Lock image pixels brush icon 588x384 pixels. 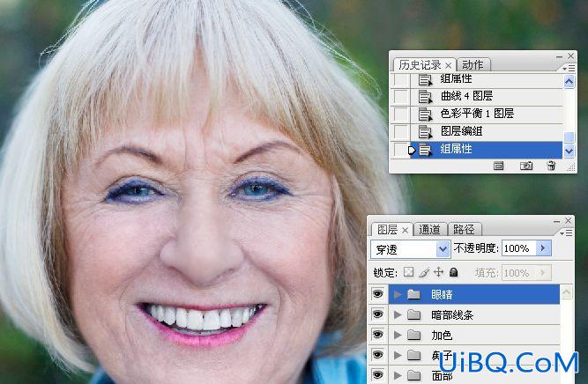tap(424, 272)
